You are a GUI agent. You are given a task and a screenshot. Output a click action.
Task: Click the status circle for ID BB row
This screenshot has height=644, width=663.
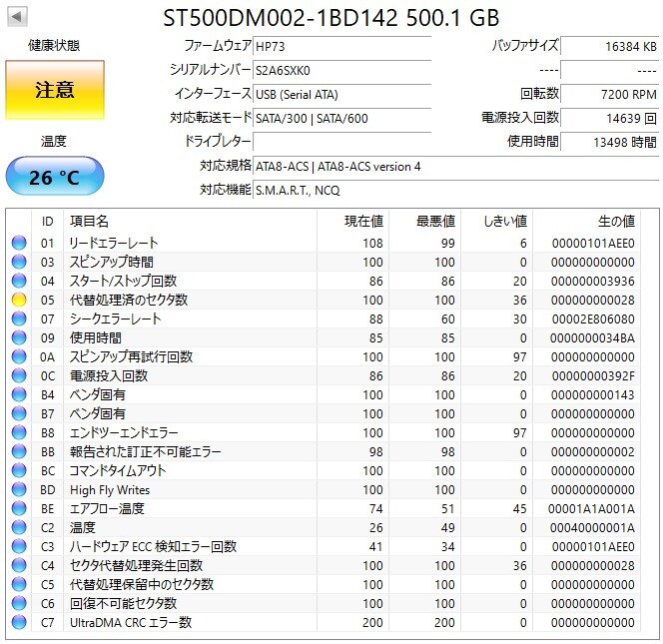pyautogui.click(x=19, y=451)
